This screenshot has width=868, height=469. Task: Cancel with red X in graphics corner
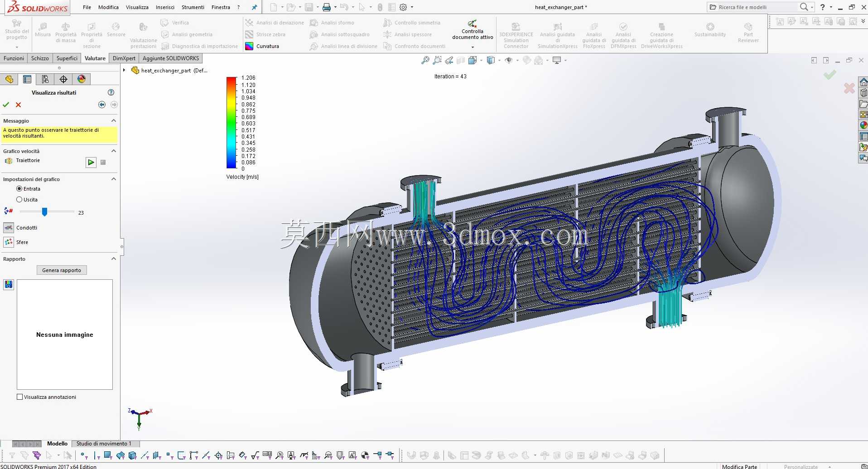click(849, 88)
